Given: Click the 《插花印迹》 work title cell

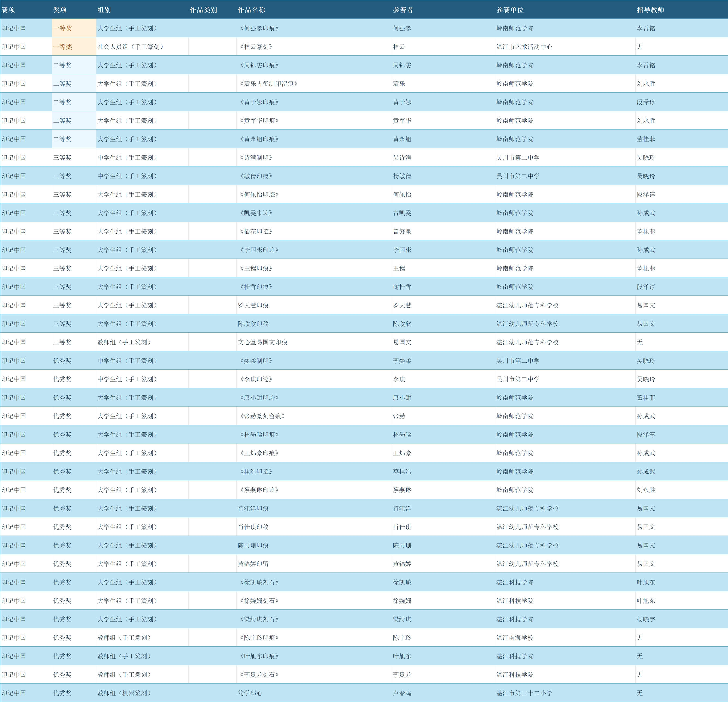Looking at the screenshot, I should (314, 231).
